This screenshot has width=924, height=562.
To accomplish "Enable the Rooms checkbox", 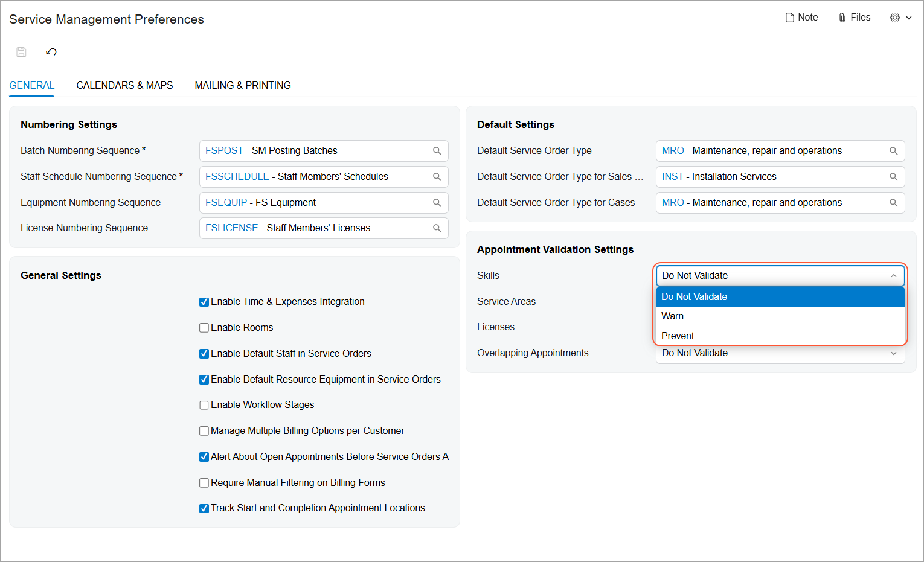I will tap(204, 328).
